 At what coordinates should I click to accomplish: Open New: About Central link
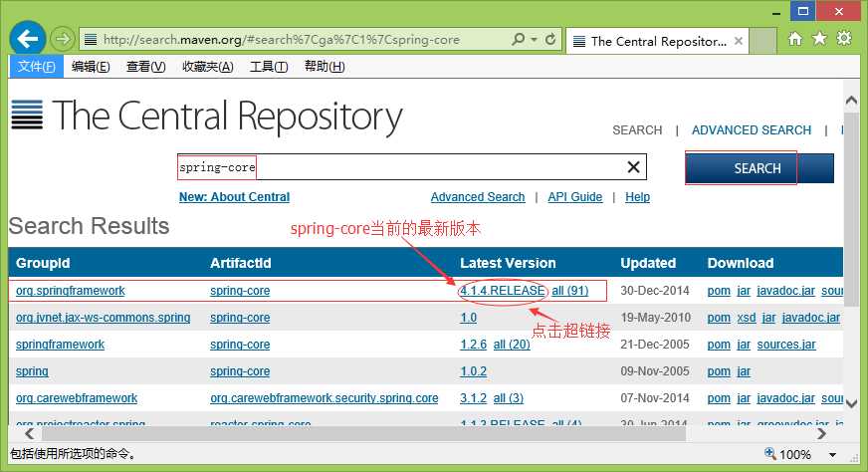point(234,197)
